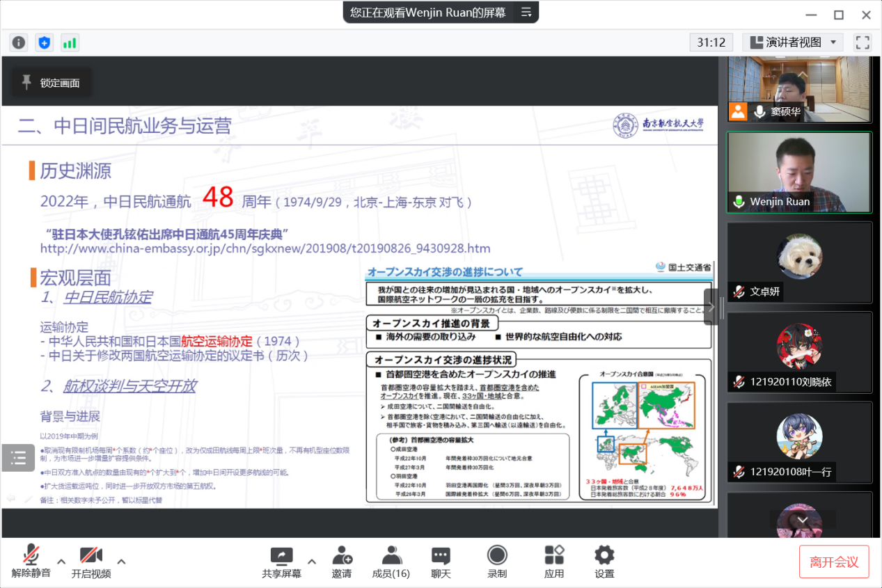Click the blue security shield icon
882x588 pixels.
coord(45,42)
